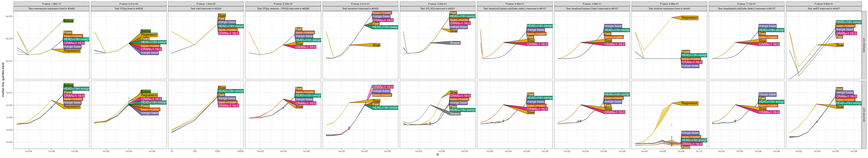This screenshot has width=868, height=158.
Task: Click 'Test: fread(colClasses='Date') improved in #6107' header
Action: point(592,9)
